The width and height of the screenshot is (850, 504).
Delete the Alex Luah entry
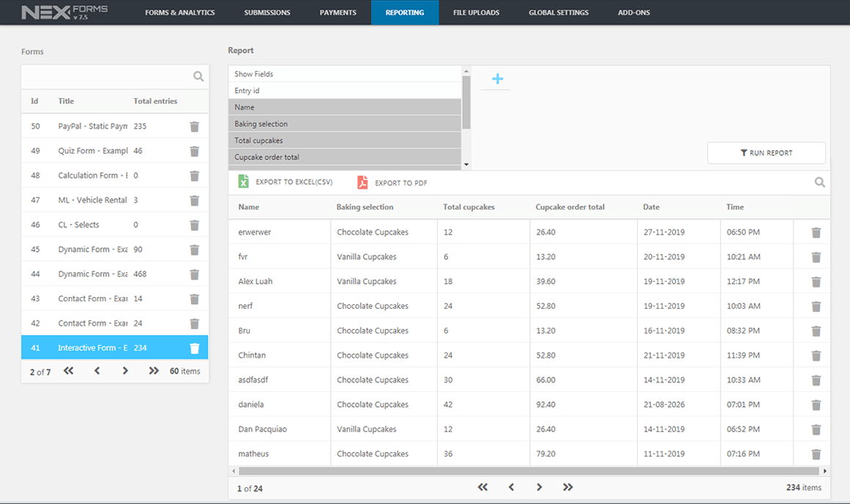816,282
